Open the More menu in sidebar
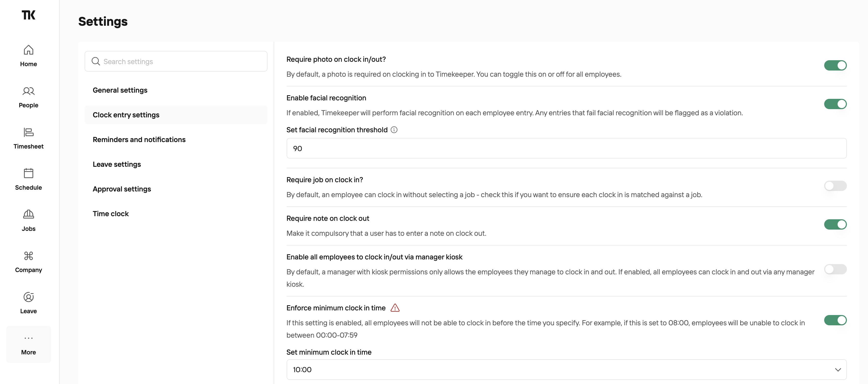 coord(28,344)
